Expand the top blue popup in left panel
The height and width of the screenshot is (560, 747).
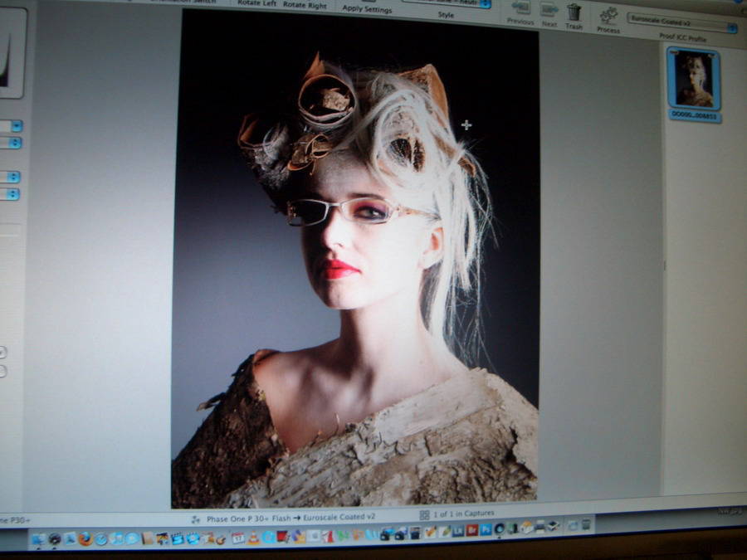[14, 126]
